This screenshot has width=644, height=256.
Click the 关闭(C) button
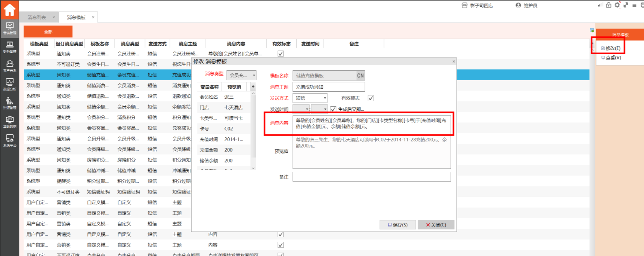[436, 225]
